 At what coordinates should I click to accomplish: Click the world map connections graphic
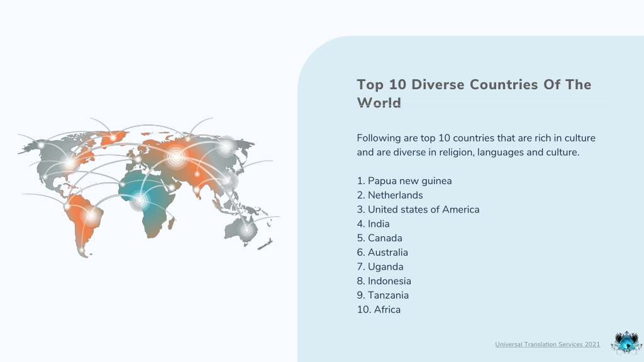pyautogui.click(x=148, y=187)
